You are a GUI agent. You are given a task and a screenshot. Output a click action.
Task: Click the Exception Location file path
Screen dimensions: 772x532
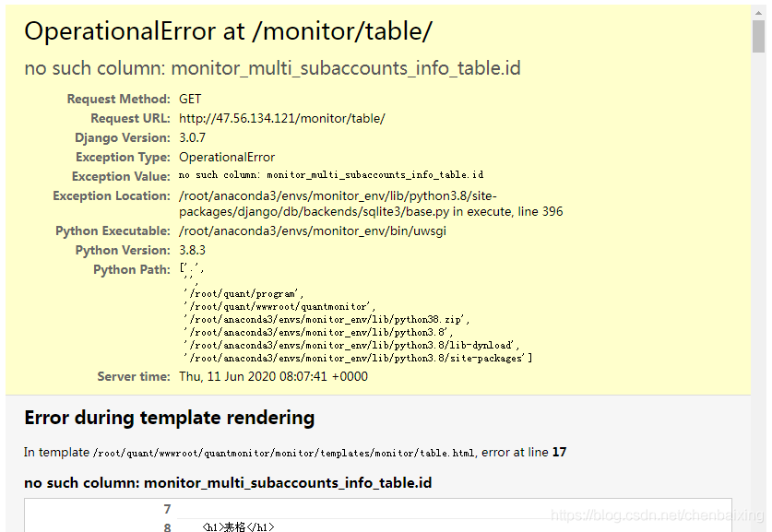tap(370, 204)
